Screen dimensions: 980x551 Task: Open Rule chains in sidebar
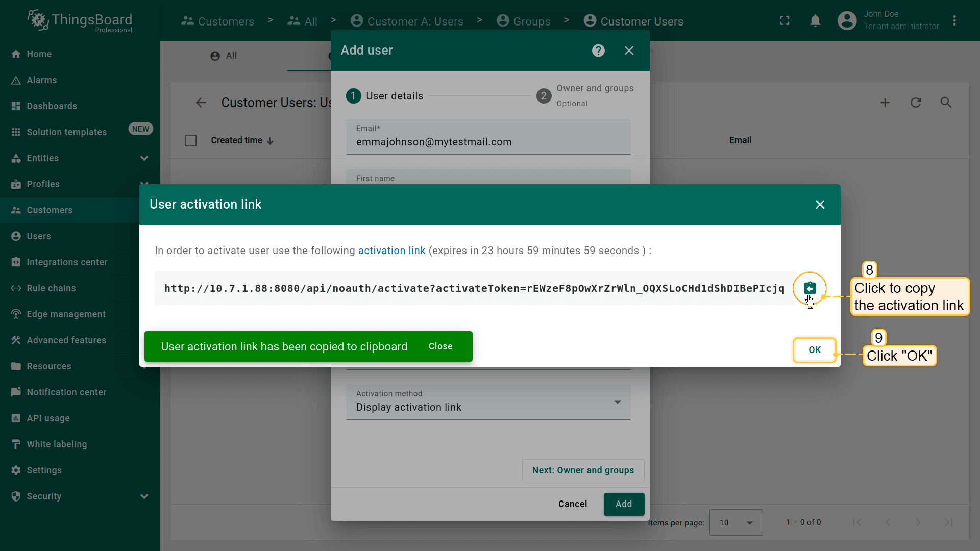point(51,288)
